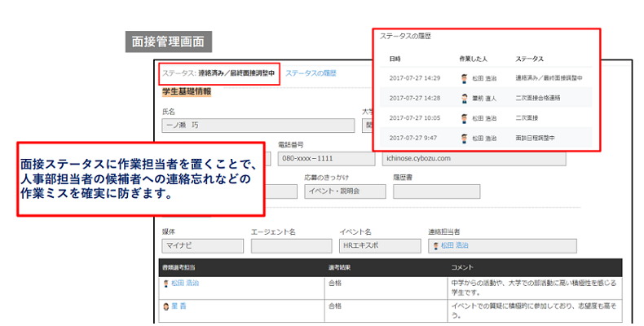Click 松田 浩治 avatar in screening table

click(x=166, y=284)
